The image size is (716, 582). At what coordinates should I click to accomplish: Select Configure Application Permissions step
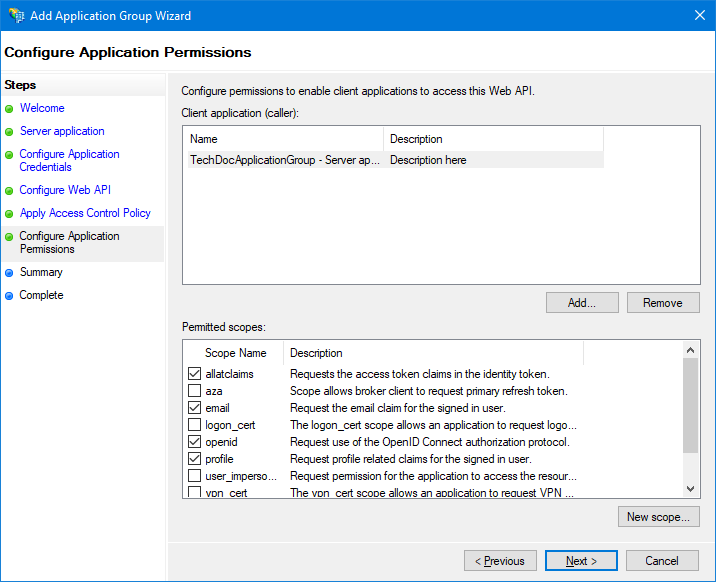(69, 242)
